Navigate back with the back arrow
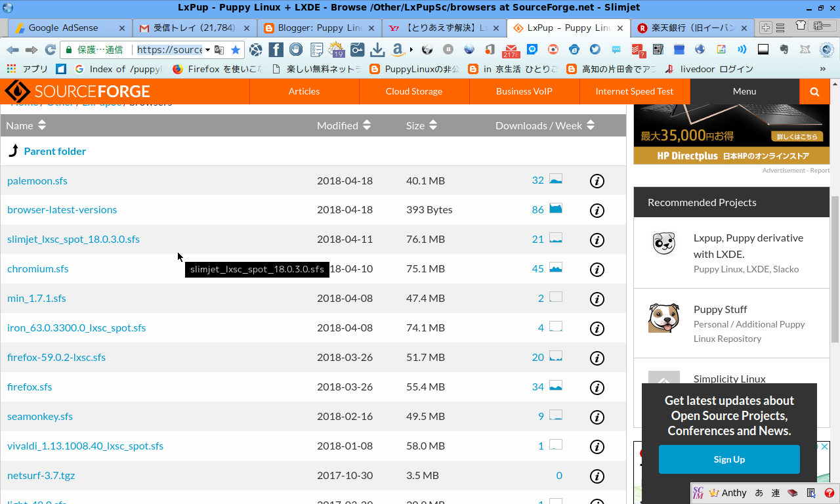This screenshot has width=840, height=504. [x=12, y=49]
